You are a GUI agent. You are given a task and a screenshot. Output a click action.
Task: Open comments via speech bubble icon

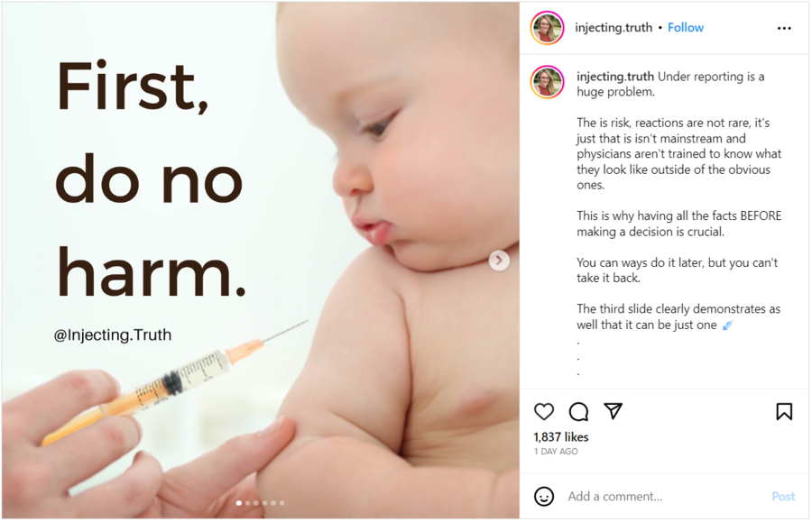(578, 412)
